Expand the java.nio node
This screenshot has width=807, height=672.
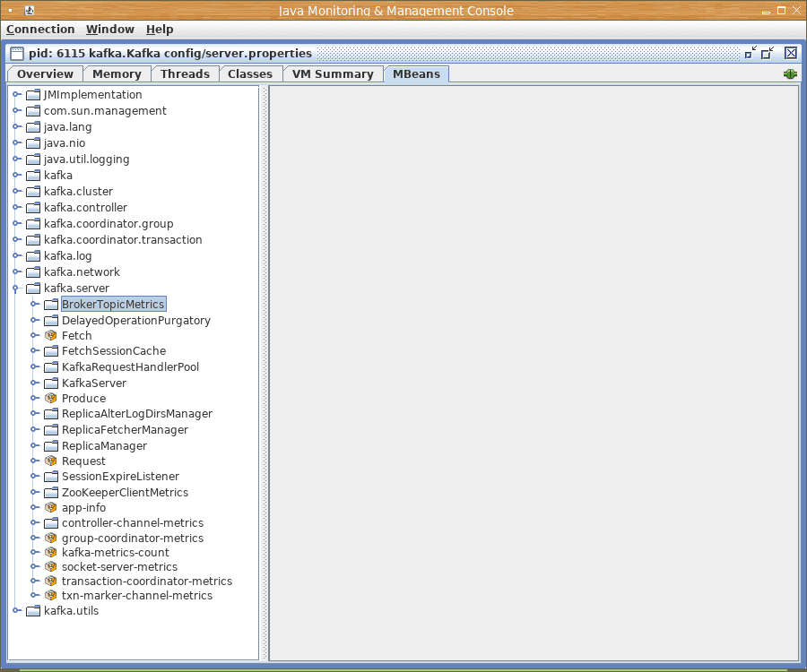point(16,142)
